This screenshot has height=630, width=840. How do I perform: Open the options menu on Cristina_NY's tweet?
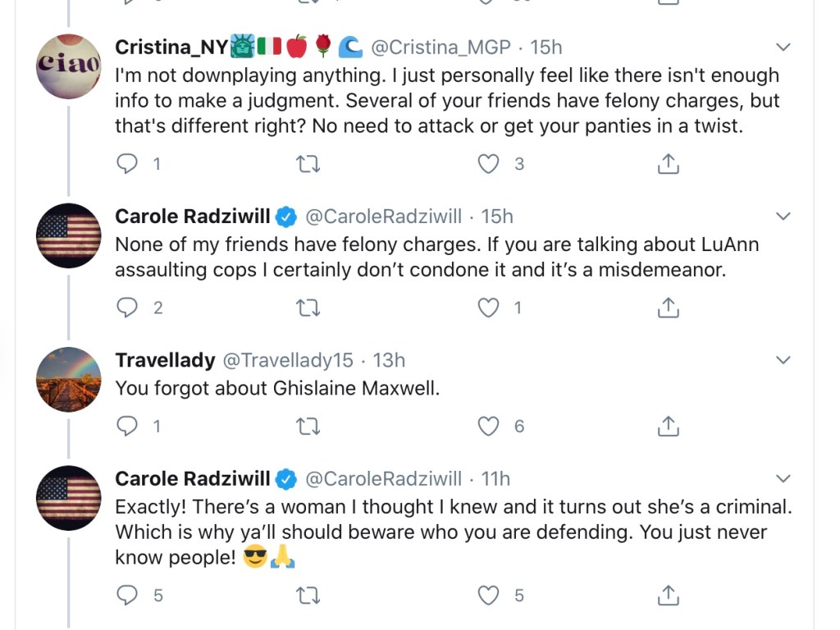click(783, 47)
